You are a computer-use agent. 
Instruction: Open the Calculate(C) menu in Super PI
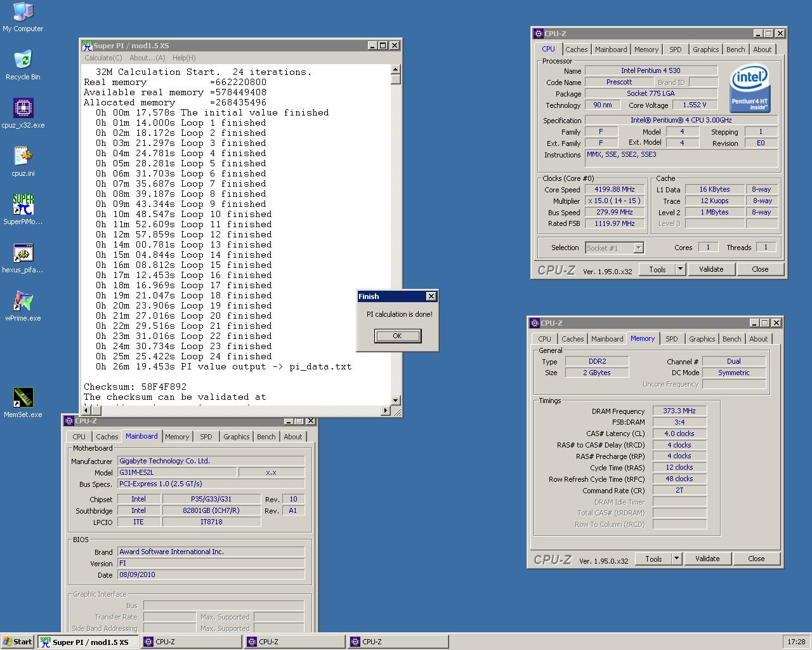[x=103, y=58]
